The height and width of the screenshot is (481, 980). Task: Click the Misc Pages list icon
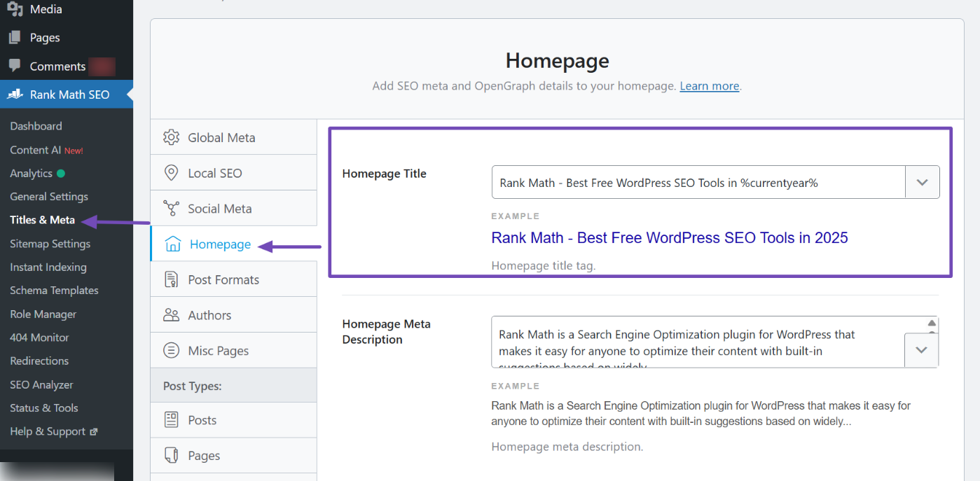[171, 351]
